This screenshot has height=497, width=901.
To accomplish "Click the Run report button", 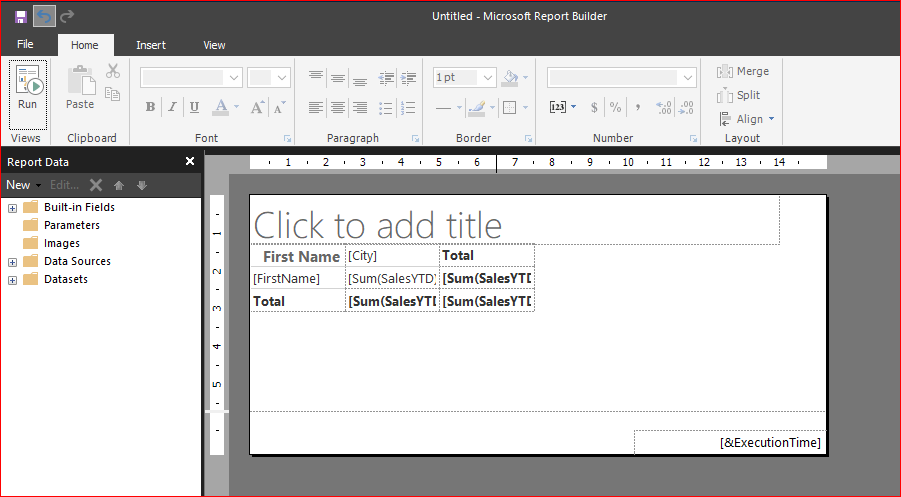I will tap(27, 88).
